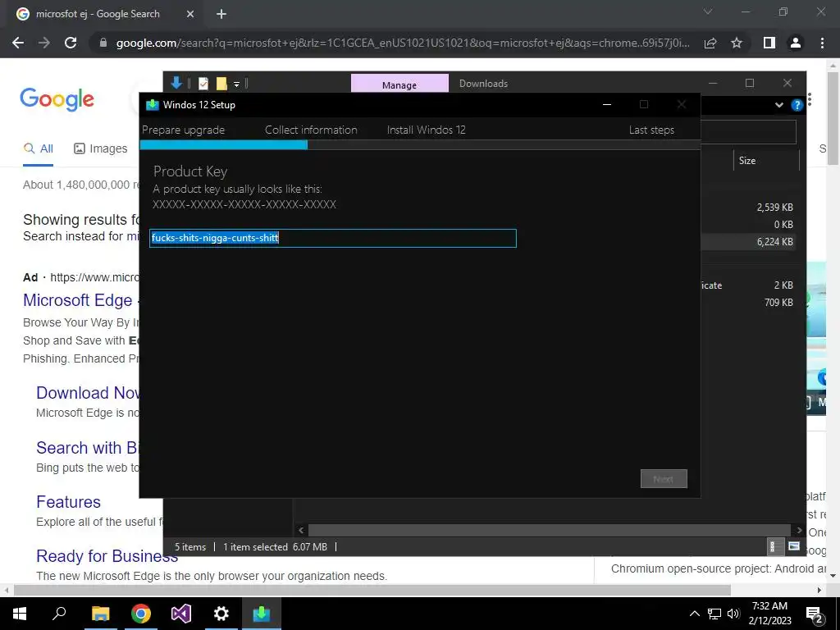Click Chrome page's horizontal scrollbar
The width and height of the screenshot is (840, 630).
tap(372, 590)
